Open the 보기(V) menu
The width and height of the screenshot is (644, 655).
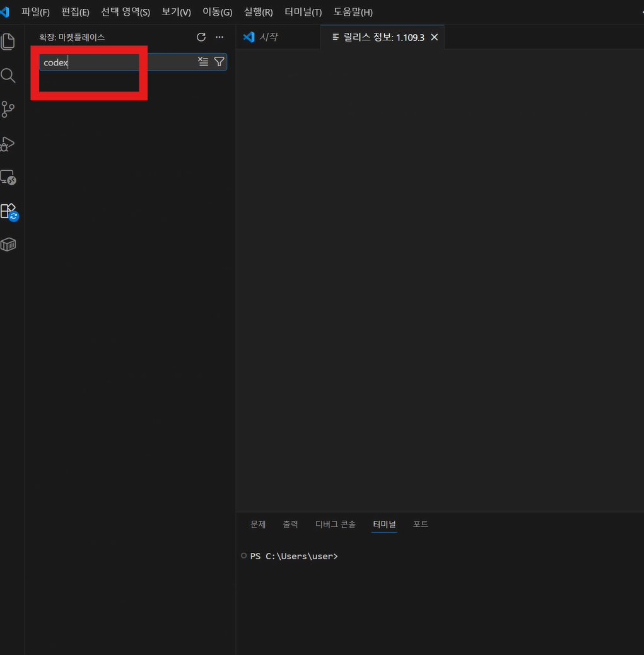click(x=176, y=12)
